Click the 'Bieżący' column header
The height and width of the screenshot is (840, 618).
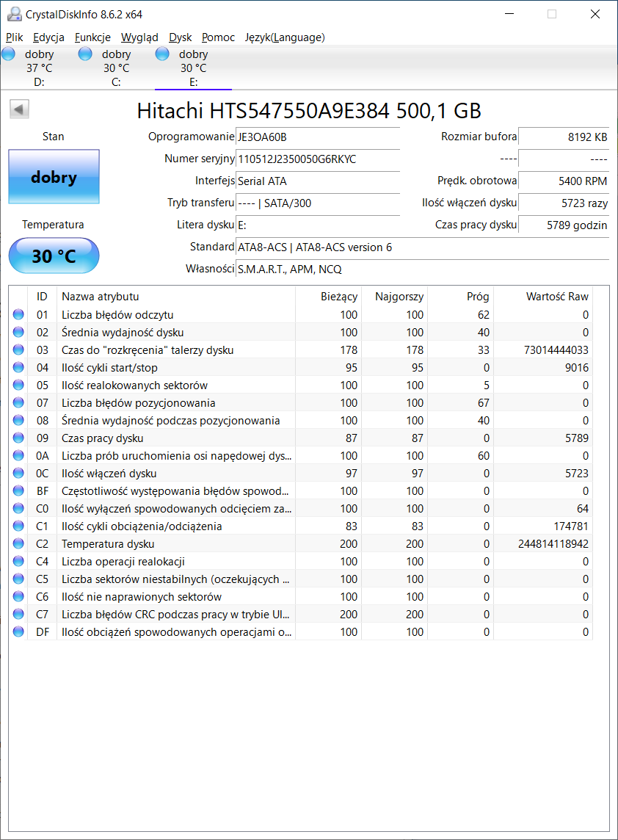328,296
